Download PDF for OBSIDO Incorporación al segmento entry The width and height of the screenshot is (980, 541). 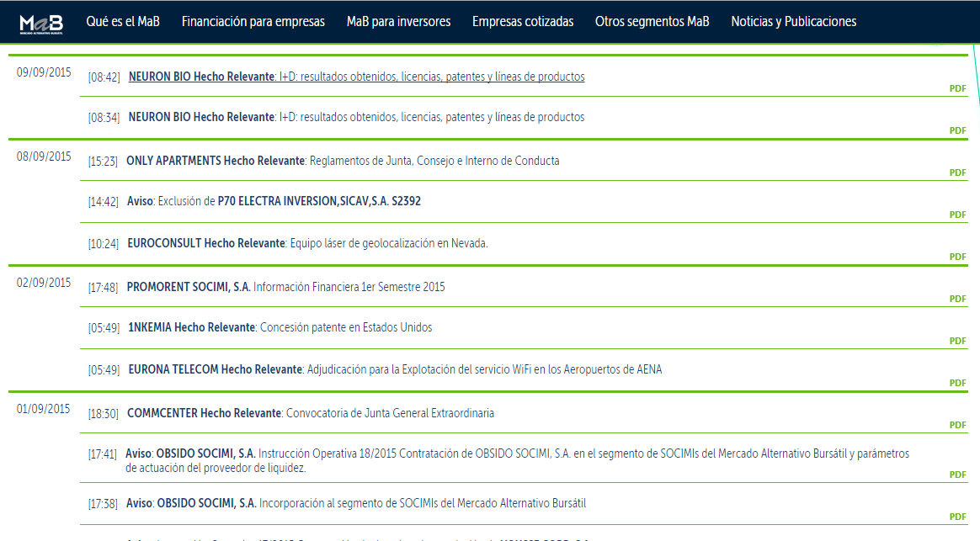click(957, 517)
